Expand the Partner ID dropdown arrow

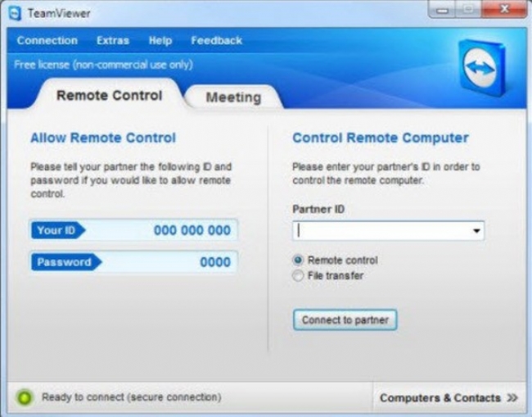(476, 232)
